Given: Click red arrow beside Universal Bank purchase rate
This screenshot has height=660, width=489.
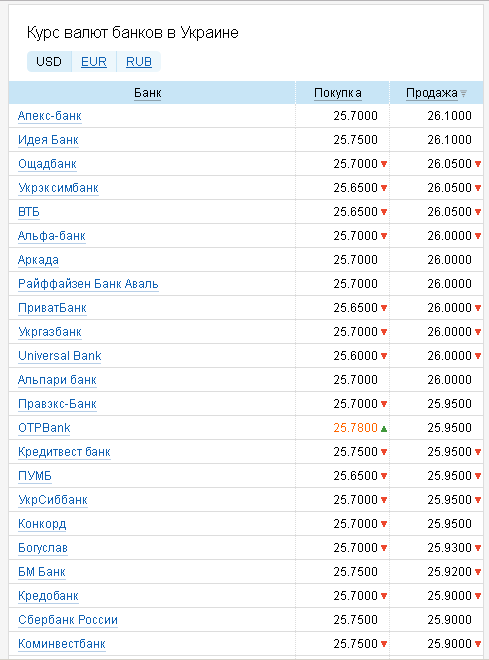Looking at the screenshot, I should click(384, 356).
